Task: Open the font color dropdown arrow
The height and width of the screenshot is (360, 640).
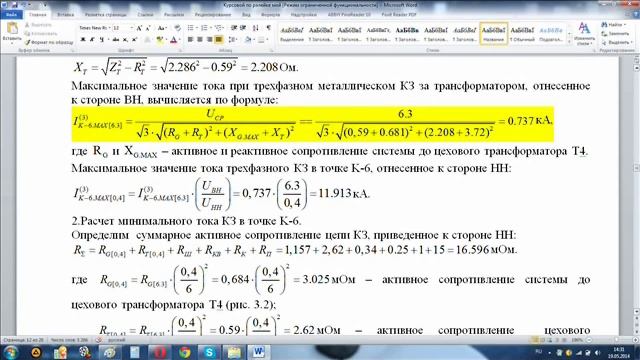Action: click(x=180, y=40)
